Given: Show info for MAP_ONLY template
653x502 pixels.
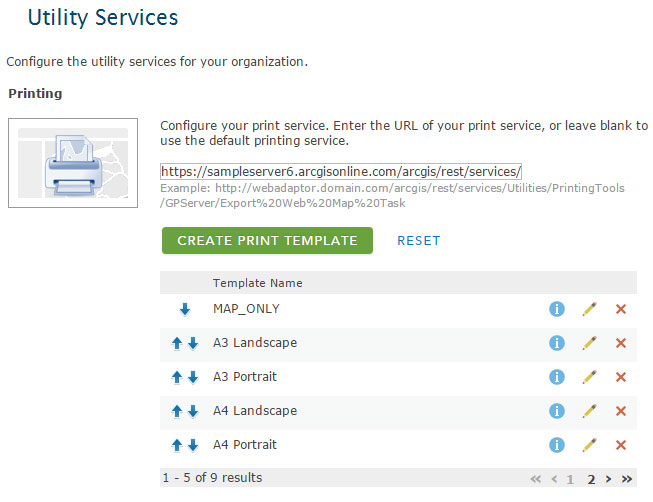Looking at the screenshot, I should pos(557,310).
